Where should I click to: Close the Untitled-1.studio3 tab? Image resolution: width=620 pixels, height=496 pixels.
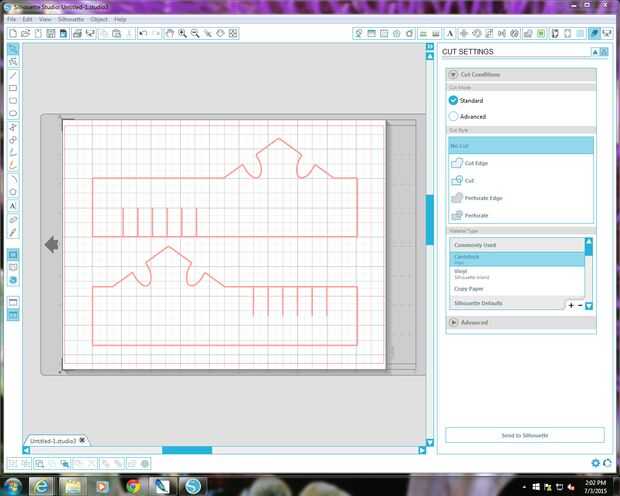(x=82, y=440)
